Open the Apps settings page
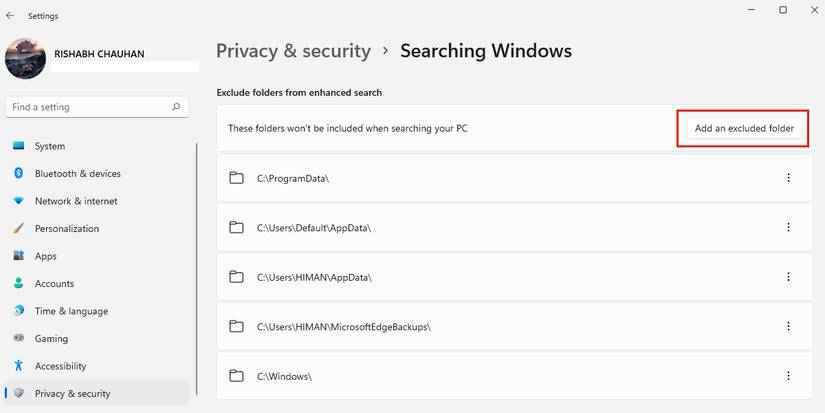Image resolution: width=825 pixels, height=413 pixels. tap(46, 256)
